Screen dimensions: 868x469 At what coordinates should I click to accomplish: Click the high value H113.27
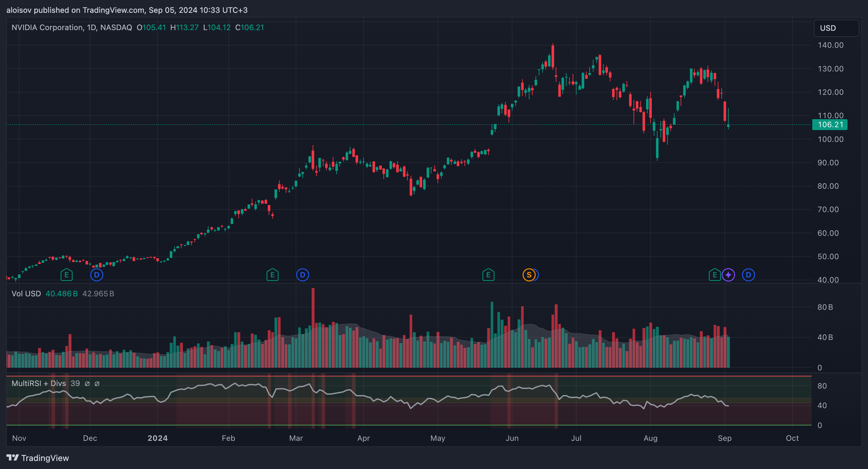(x=184, y=28)
